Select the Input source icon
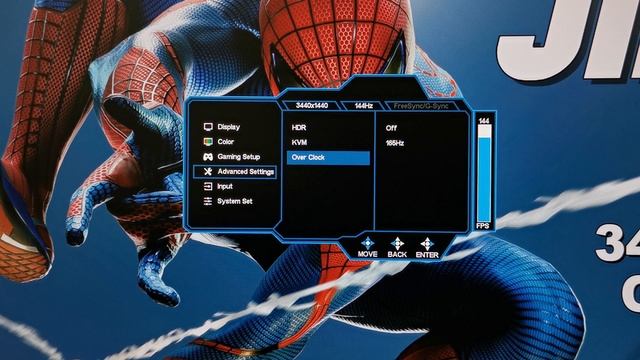 (208, 187)
